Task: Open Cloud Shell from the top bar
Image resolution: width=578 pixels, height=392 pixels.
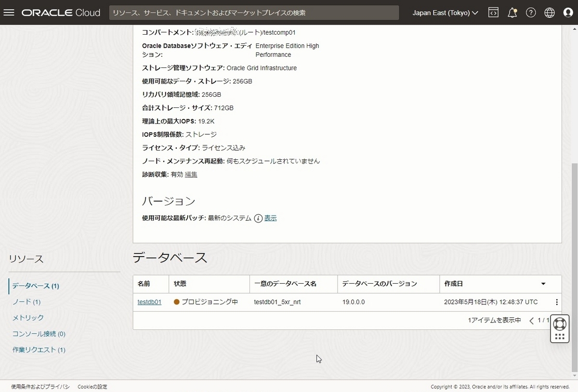Action: click(493, 13)
